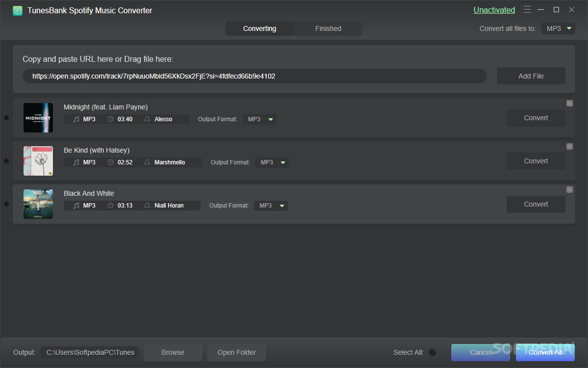588x368 pixels.
Task: Switch to the Finished tab
Action: pyautogui.click(x=328, y=28)
